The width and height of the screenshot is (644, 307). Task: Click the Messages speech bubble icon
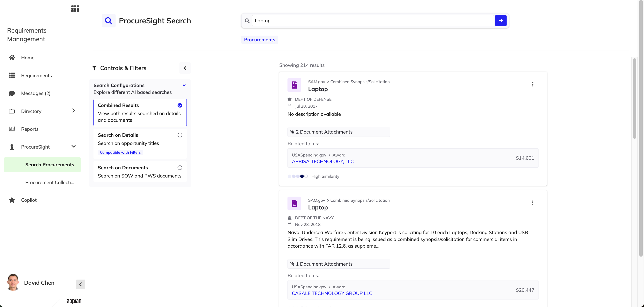(x=12, y=93)
